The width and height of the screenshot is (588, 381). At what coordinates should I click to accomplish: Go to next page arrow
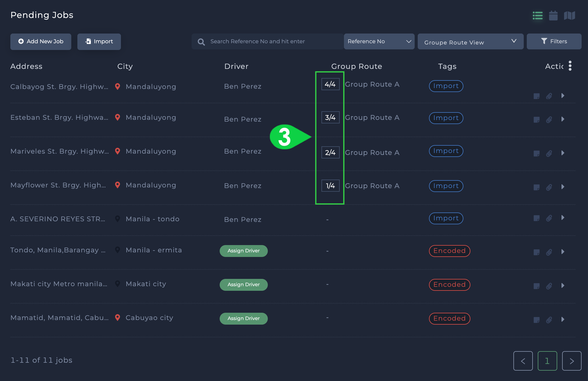pos(572,361)
